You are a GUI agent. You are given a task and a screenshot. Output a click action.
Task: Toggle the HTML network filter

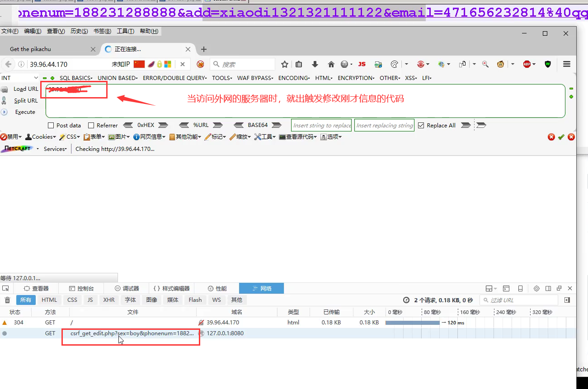(x=50, y=300)
